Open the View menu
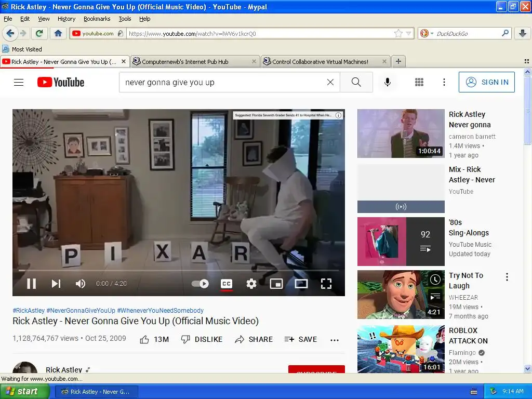The image size is (532, 399). coord(44,19)
